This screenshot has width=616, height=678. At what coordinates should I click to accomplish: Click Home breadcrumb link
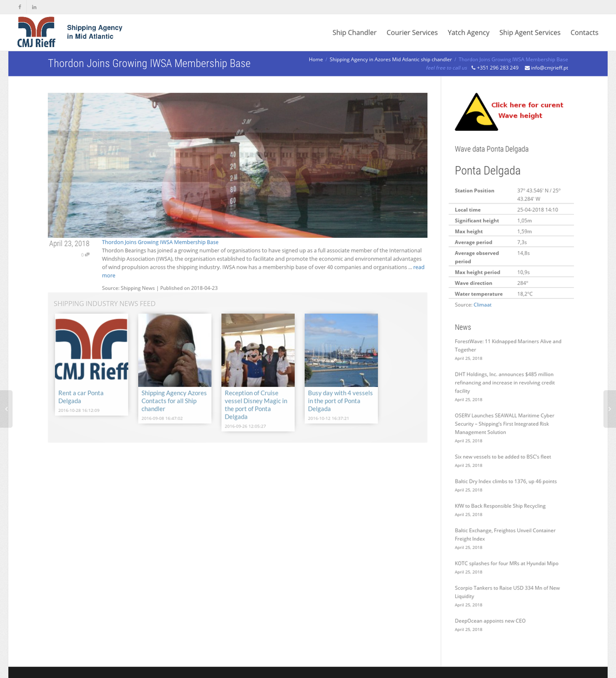(x=316, y=59)
